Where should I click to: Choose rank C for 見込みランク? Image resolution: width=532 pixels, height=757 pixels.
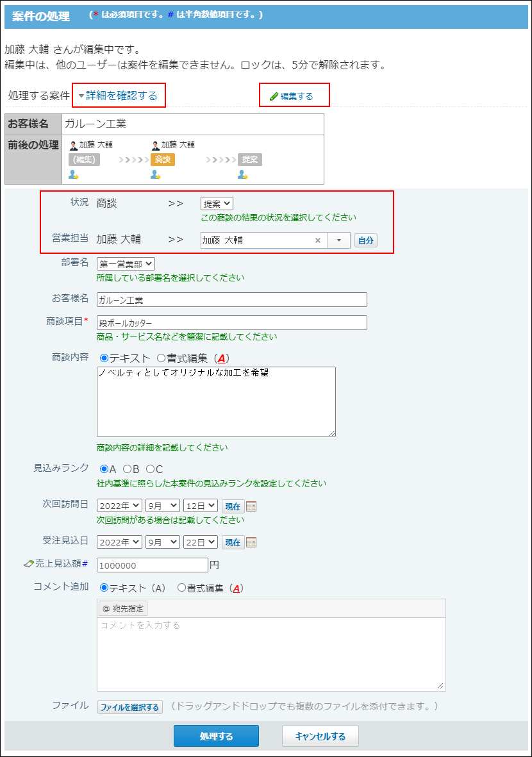pyautogui.click(x=150, y=469)
